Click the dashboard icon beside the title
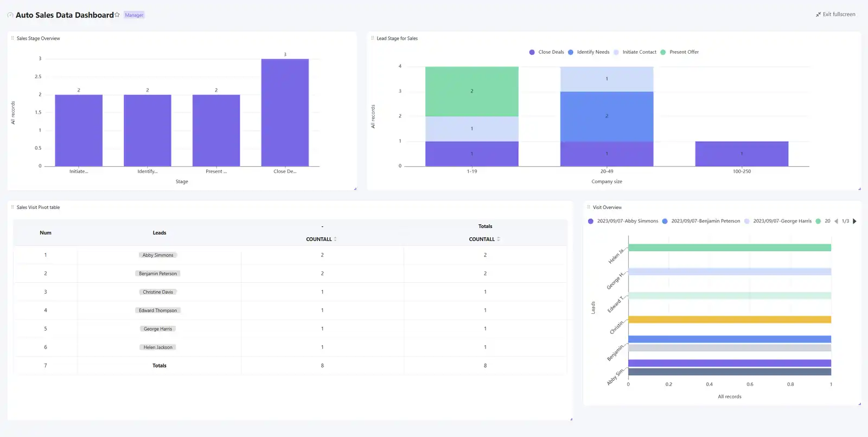The image size is (868, 437). [x=10, y=15]
